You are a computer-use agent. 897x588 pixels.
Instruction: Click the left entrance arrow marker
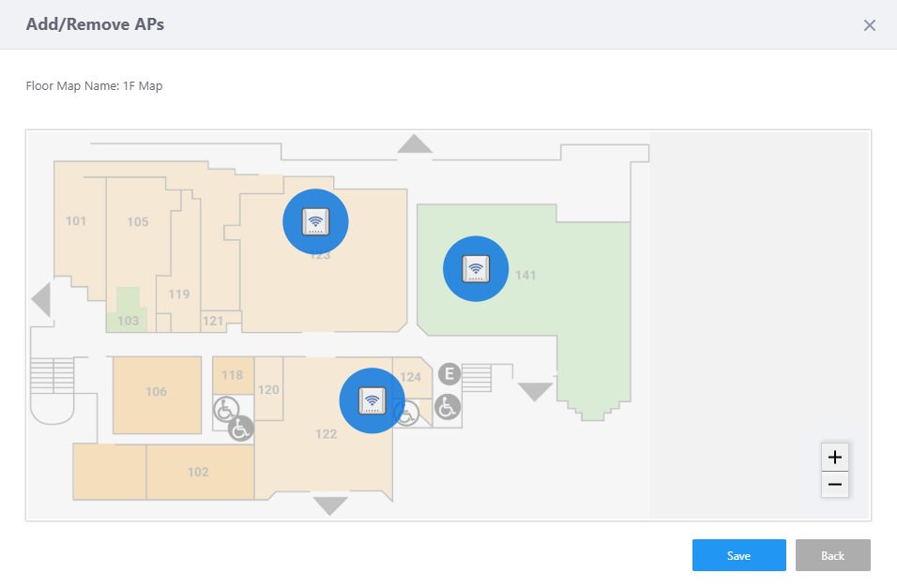point(40,300)
